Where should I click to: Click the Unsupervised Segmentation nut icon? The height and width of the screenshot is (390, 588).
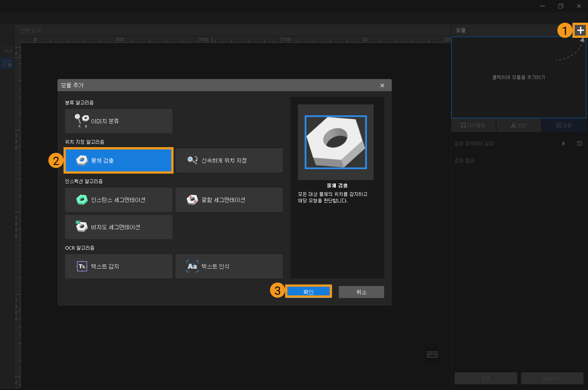pyautogui.click(x=82, y=226)
